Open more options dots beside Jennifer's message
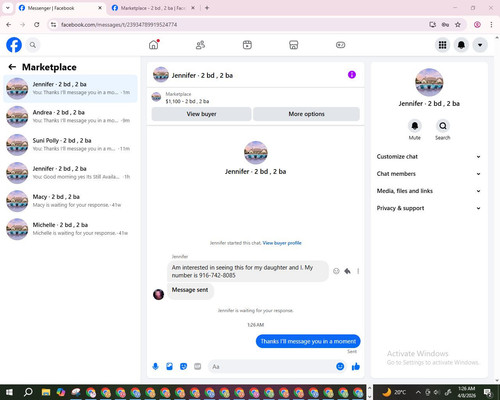This screenshot has width=500, height=400. (x=358, y=271)
